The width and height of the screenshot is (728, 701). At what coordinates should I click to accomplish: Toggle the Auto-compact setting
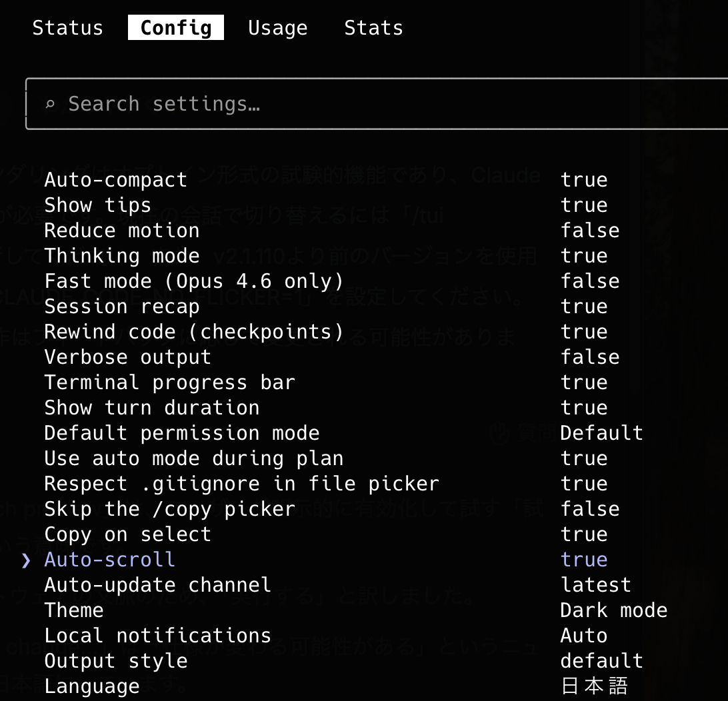click(115, 180)
